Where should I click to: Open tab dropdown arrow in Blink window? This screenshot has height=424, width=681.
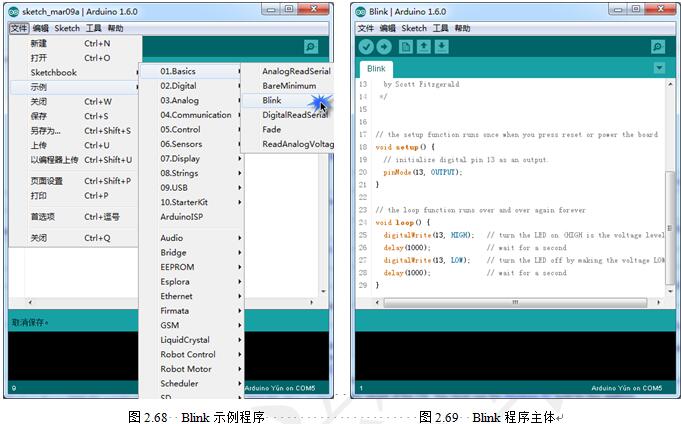659,68
